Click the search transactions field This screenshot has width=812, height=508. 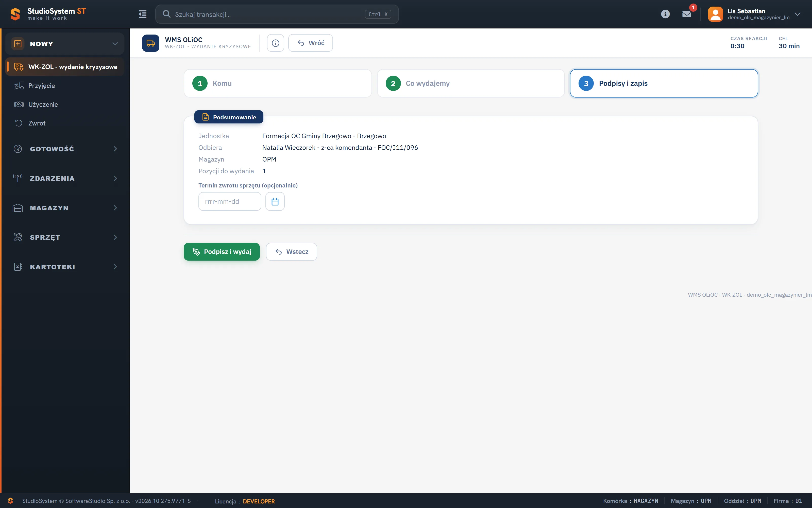[277, 14]
